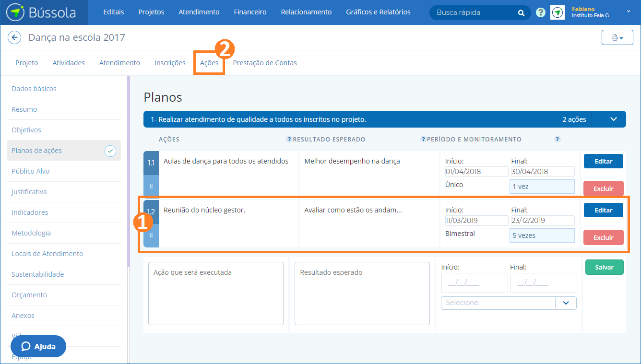Click the Resultado esperado textarea
641x364 pixels.
[x=362, y=294]
